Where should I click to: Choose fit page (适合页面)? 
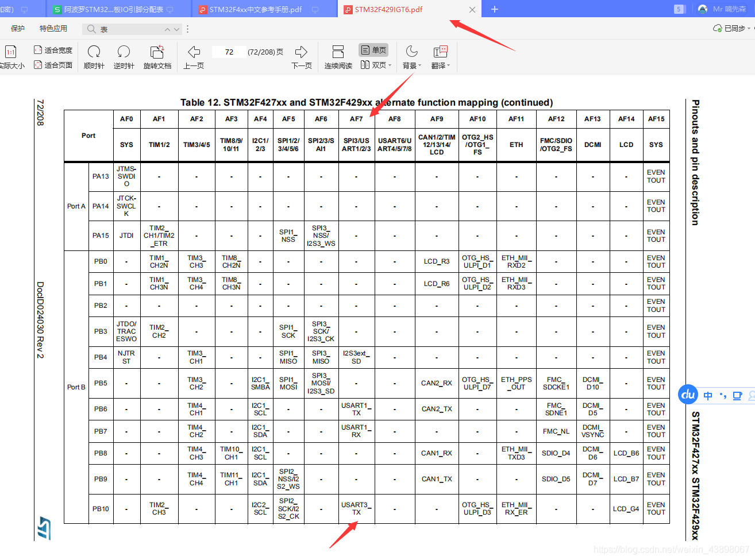[53, 65]
